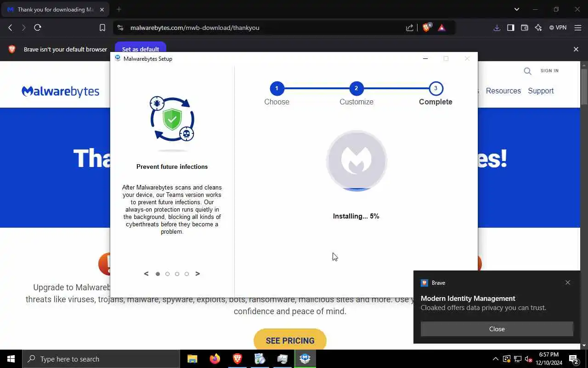Screen dimensions: 588x368
Task: Click the next slide arrow in the installer
Action: click(198, 274)
